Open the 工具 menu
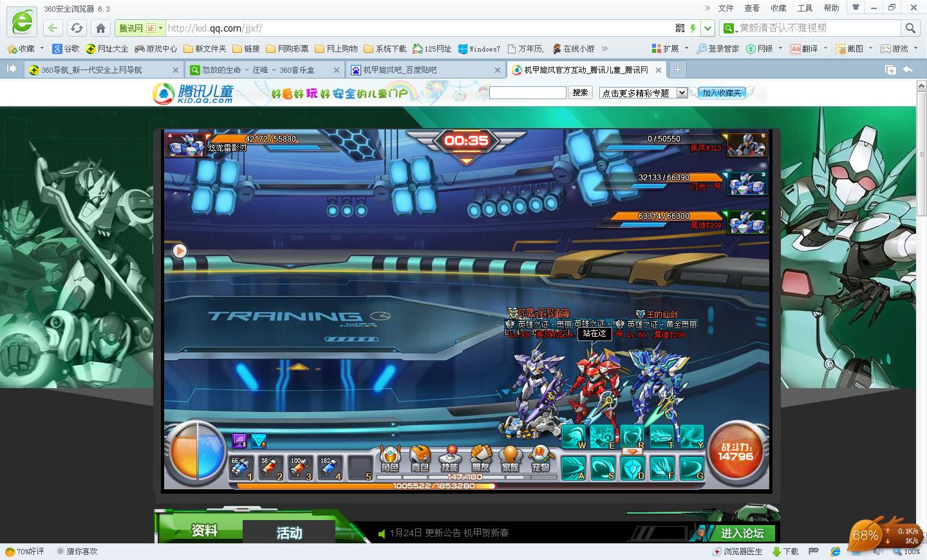 [x=805, y=8]
